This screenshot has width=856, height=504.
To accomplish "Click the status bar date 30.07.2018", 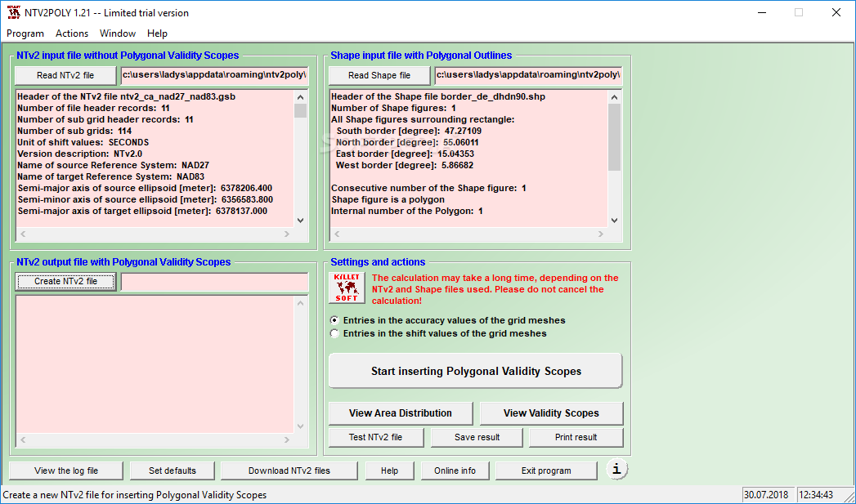I will tap(768, 495).
